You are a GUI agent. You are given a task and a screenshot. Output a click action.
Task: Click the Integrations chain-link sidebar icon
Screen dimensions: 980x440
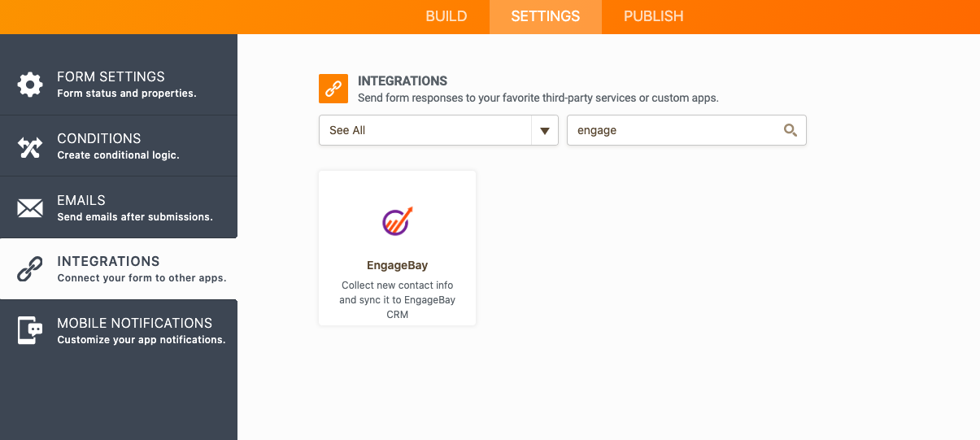(x=30, y=269)
